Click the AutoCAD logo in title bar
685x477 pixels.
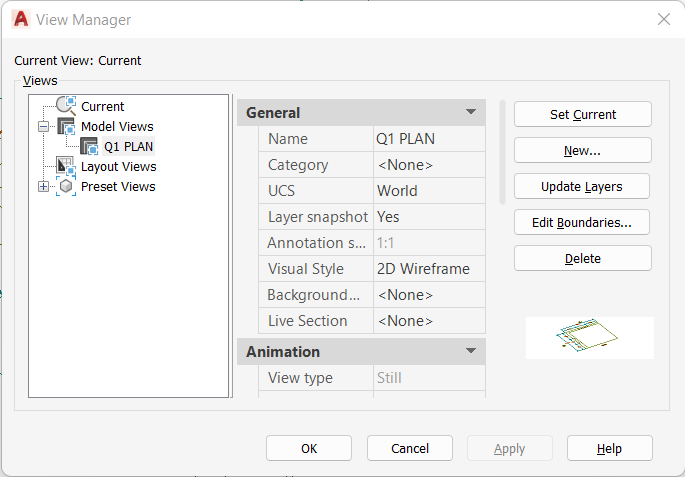coord(21,19)
